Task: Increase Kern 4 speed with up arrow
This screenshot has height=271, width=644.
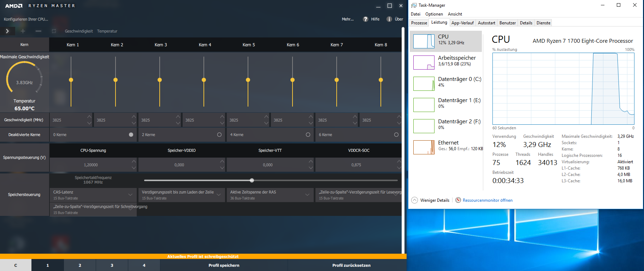Action: (222, 117)
